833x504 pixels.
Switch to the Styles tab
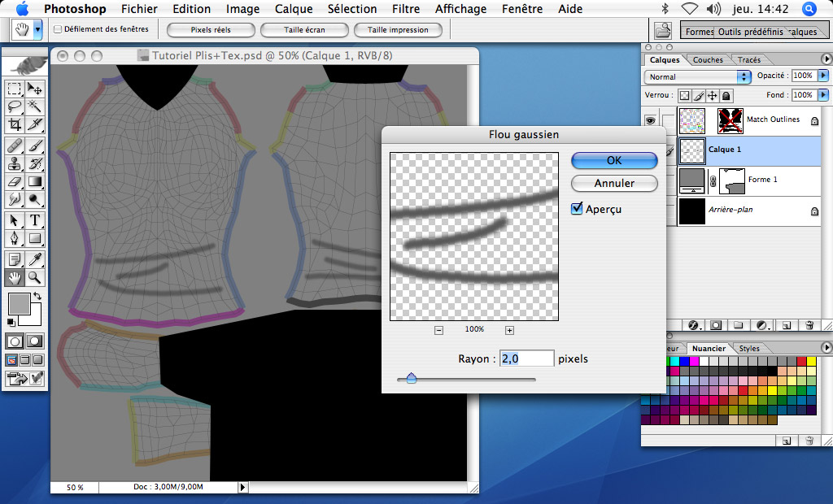point(749,349)
